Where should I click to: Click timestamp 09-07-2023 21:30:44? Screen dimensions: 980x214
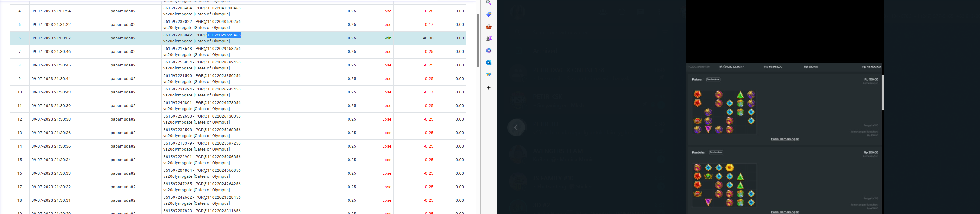[51, 78]
